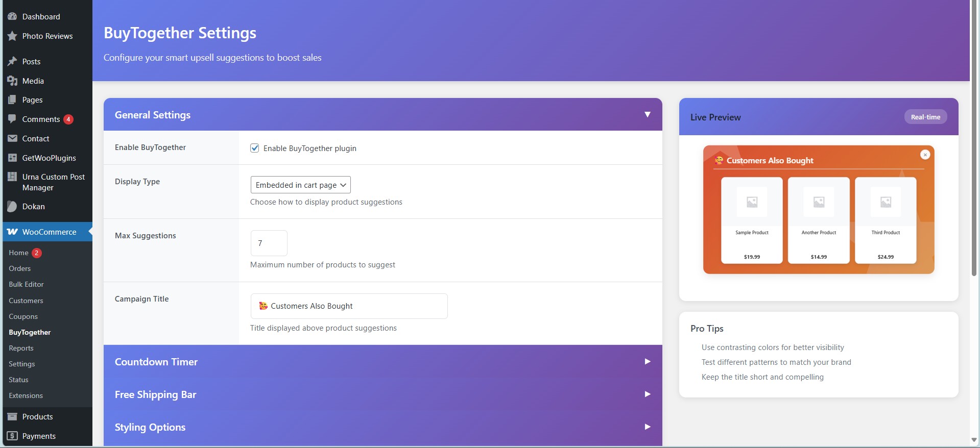Click the Photo Reviews star icon
Image resolution: width=980 pixels, height=448 pixels.
click(12, 36)
